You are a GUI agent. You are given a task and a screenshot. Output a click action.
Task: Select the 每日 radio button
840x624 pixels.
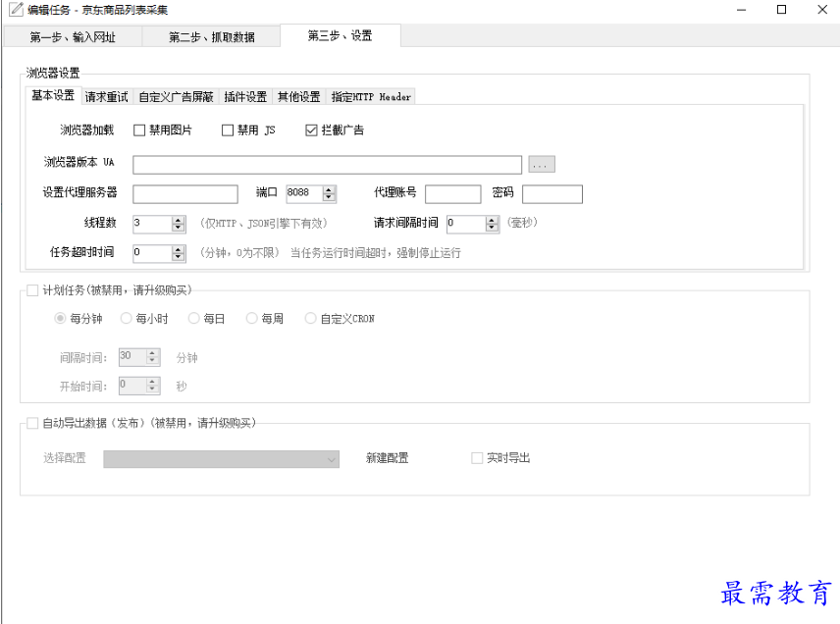pyautogui.click(x=193, y=319)
